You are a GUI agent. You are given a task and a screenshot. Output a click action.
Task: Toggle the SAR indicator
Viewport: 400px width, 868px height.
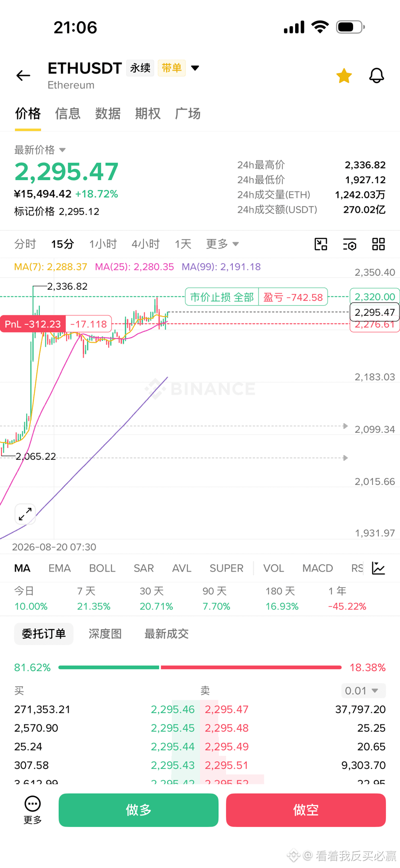coord(144,568)
